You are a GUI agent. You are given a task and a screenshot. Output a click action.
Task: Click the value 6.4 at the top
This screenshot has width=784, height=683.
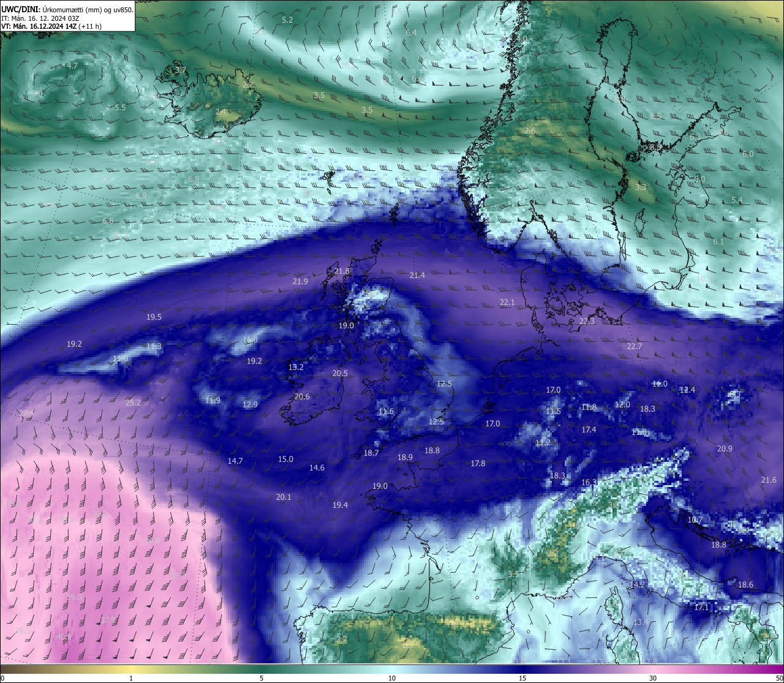411,32
